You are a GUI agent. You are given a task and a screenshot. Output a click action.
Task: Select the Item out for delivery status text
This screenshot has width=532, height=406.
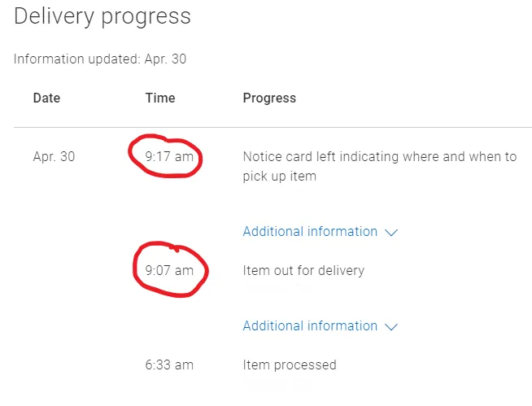point(303,271)
